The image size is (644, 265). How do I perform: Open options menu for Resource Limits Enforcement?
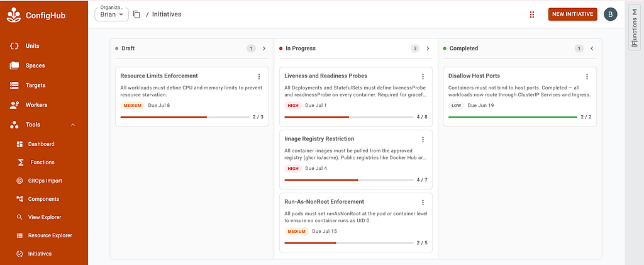[x=258, y=77]
